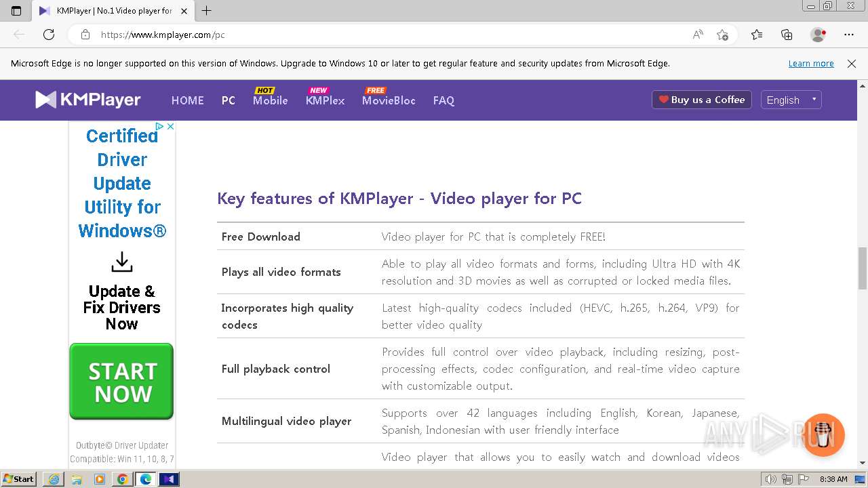This screenshot has width=868, height=488.
Task: Open the KMPlex menu item
Action: (325, 100)
